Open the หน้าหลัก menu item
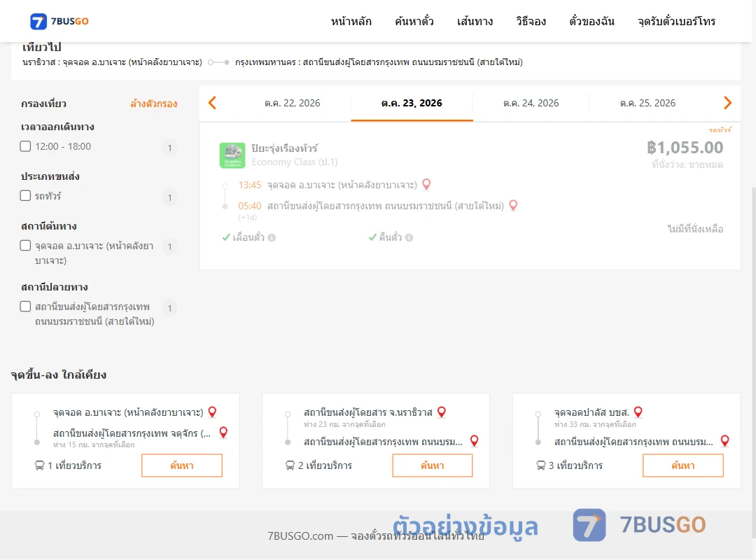 (351, 21)
